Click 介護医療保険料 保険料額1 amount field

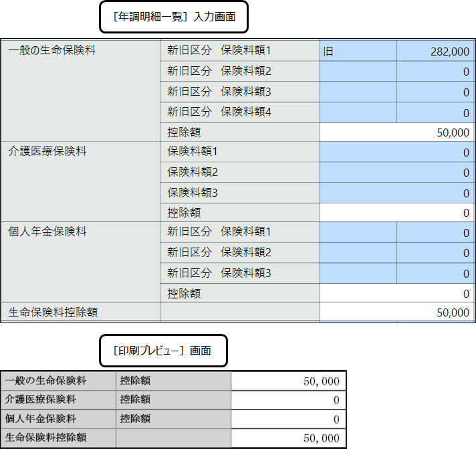point(397,152)
